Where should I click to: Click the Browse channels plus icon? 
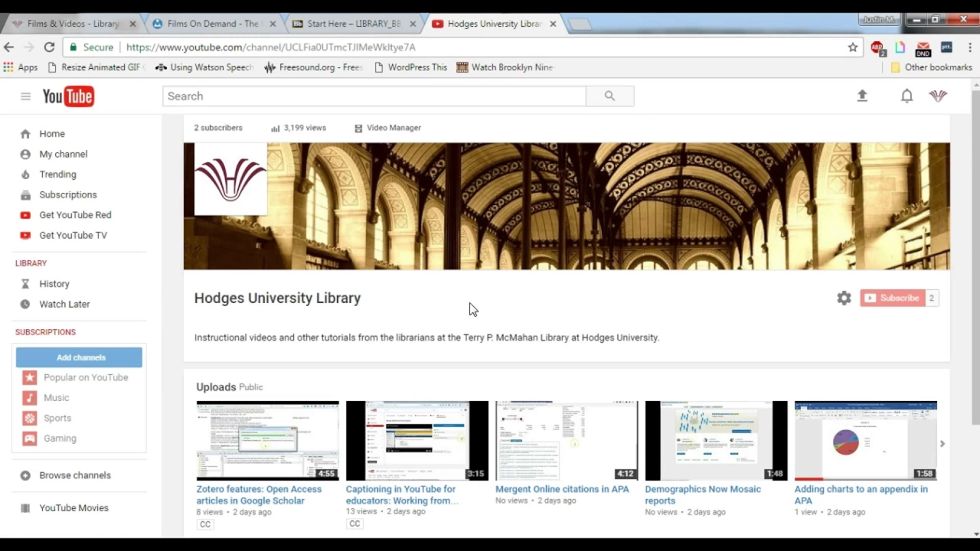(25, 475)
